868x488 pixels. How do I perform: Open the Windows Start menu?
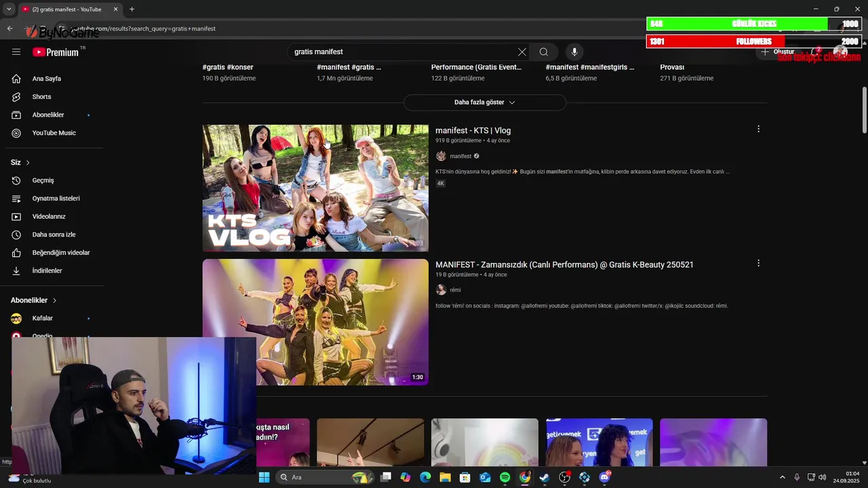[x=264, y=477]
